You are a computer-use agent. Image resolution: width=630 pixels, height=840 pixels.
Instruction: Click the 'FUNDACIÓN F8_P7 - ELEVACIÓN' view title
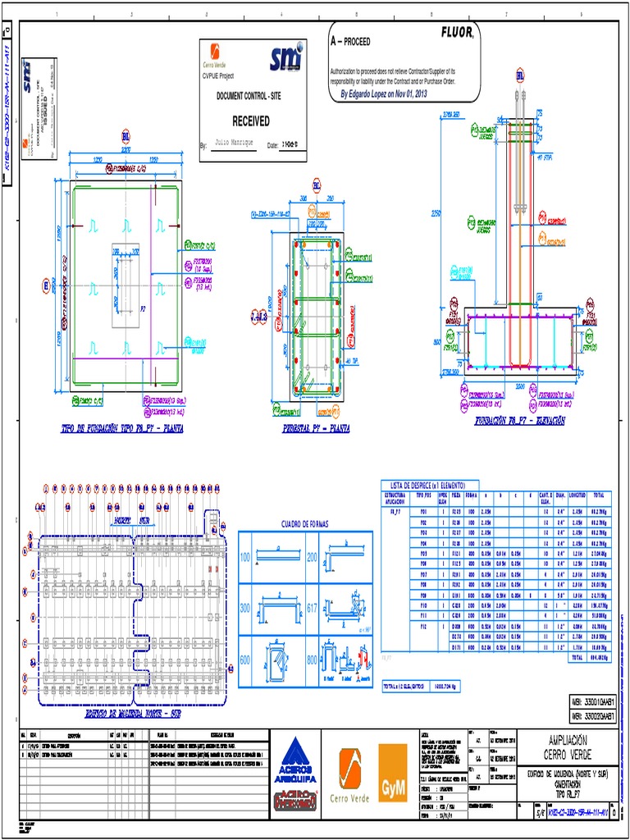coord(519,422)
